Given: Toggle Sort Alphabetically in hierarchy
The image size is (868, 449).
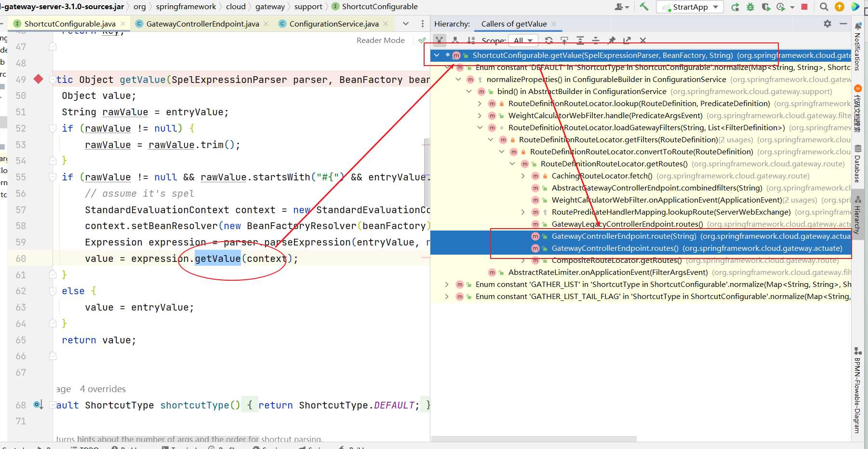Looking at the screenshot, I should pyautogui.click(x=470, y=41).
